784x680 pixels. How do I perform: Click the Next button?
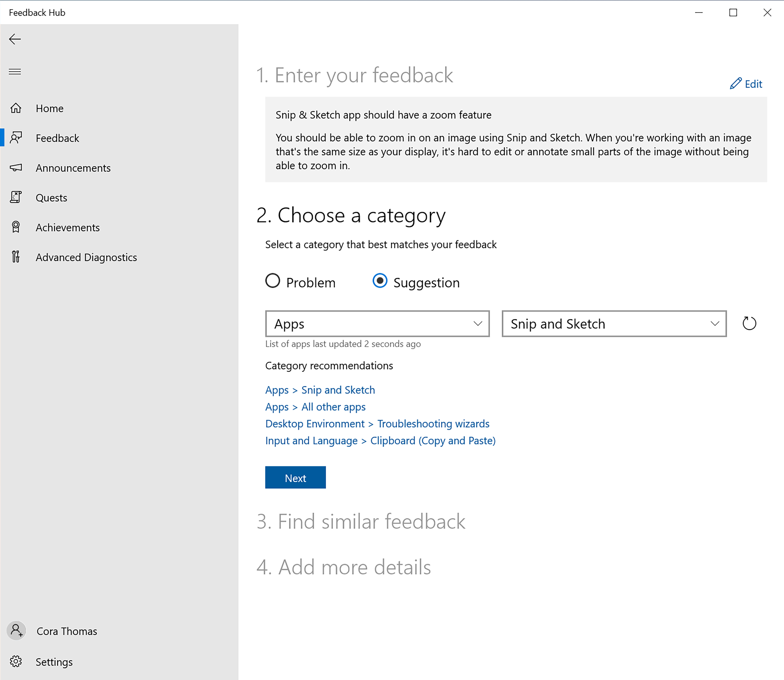click(295, 477)
